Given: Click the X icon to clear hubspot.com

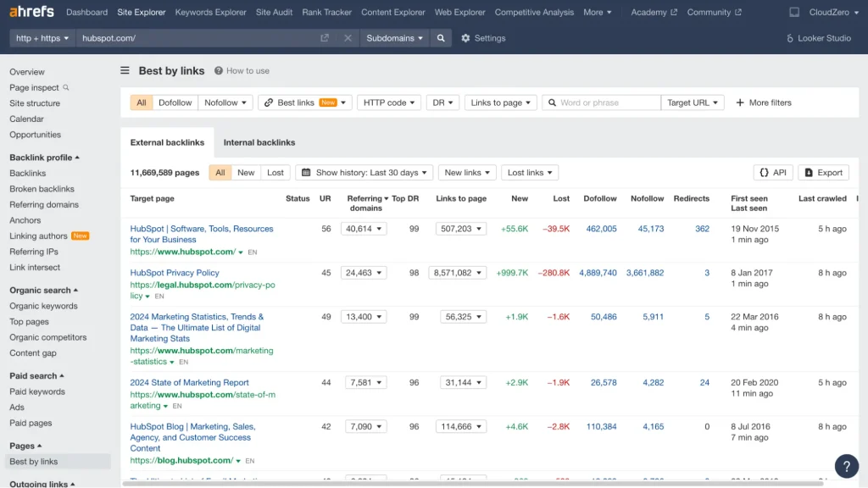Looking at the screenshot, I should click(348, 38).
